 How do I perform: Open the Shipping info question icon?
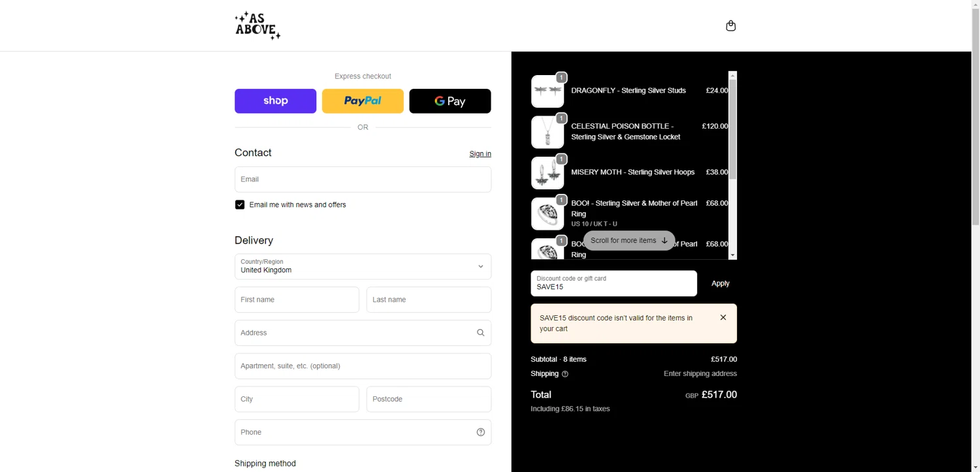pyautogui.click(x=565, y=374)
